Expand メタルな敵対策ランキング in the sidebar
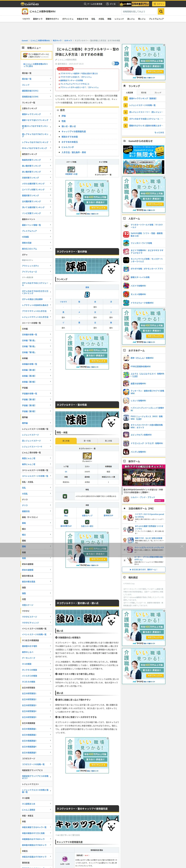This screenshot has width=186, height=868. click(x=37, y=184)
